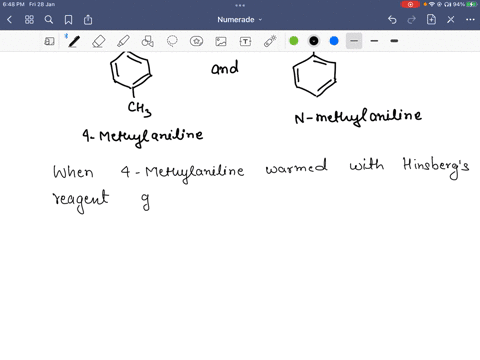
Task: Add a new page
Action: click(x=431, y=19)
